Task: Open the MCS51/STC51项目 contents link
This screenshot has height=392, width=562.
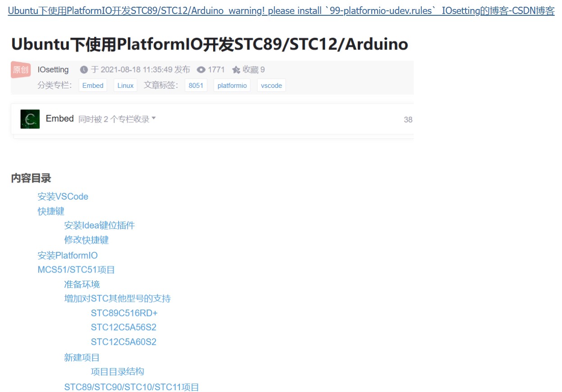Action: coord(75,269)
